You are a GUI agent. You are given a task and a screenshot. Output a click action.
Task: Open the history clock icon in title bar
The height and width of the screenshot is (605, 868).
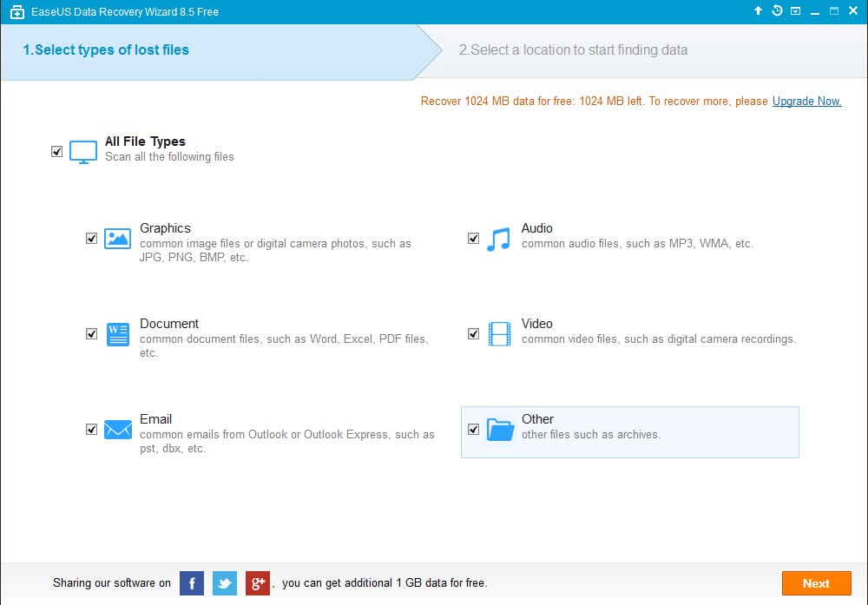(x=777, y=10)
